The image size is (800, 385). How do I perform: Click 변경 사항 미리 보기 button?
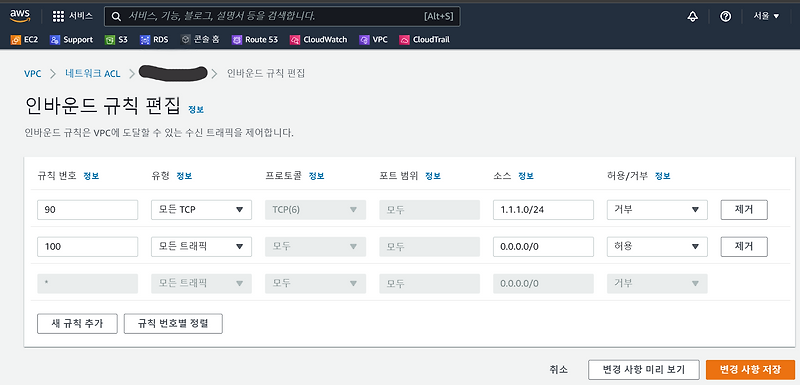[x=644, y=370]
